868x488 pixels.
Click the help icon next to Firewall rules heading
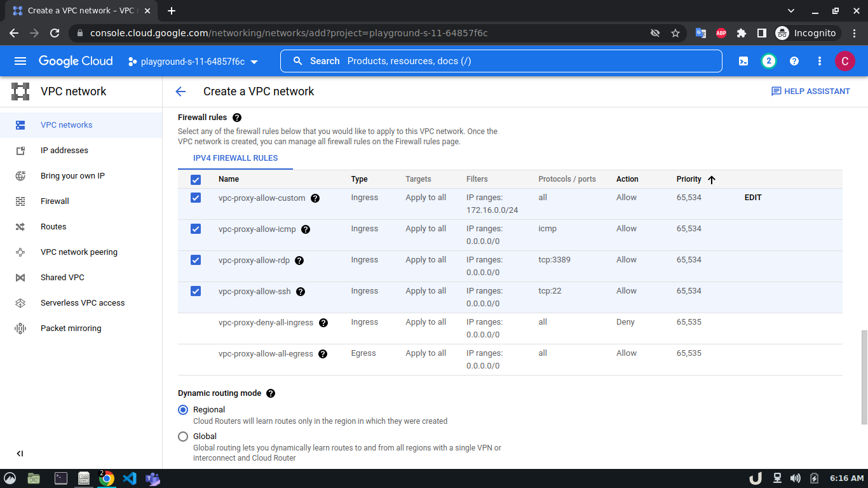tap(237, 118)
